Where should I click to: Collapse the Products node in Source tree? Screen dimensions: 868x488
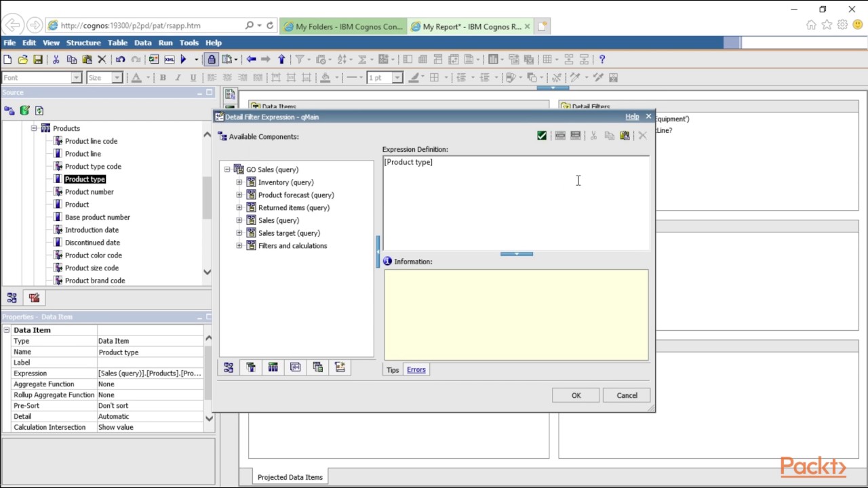click(x=33, y=128)
